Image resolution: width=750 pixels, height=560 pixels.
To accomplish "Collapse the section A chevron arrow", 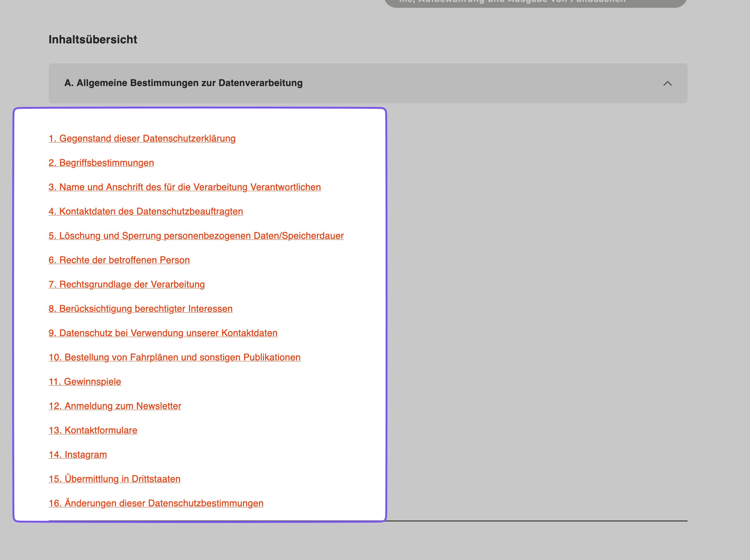I will tap(667, 83).
